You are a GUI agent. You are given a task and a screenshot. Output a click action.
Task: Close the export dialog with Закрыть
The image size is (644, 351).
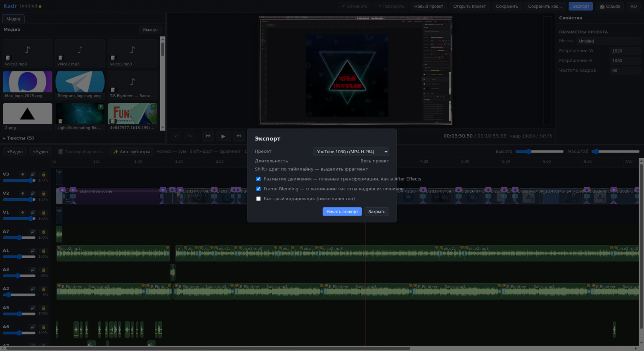376,211
